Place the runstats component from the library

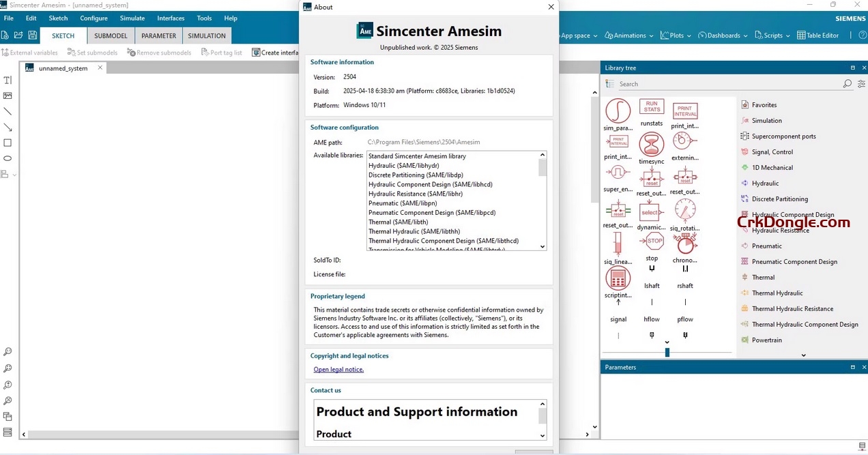pos(651,108)
